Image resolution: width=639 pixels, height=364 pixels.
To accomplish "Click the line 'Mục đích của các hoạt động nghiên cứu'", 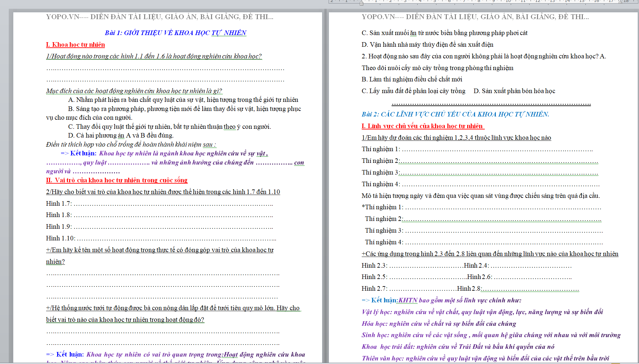I will point(134,91).
